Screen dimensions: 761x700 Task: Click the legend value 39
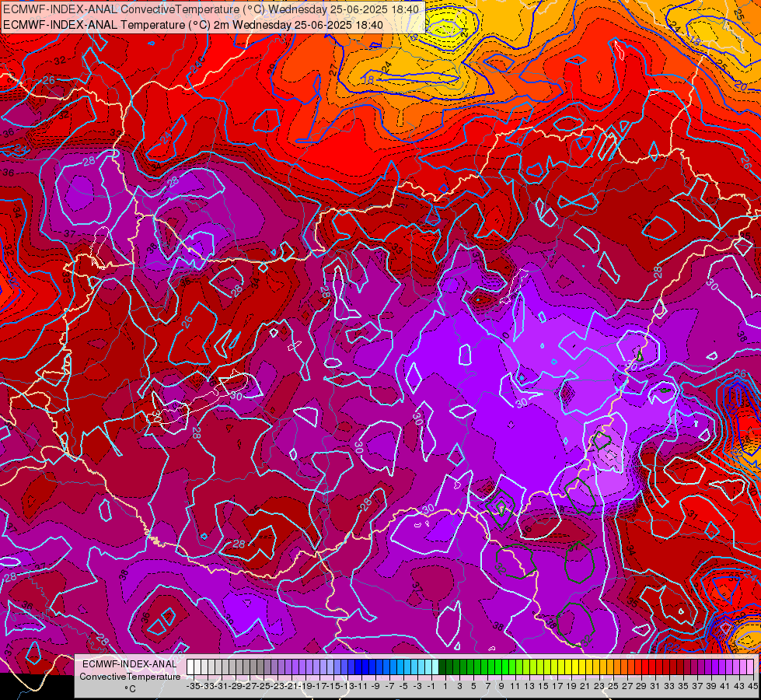coord(711,687)
